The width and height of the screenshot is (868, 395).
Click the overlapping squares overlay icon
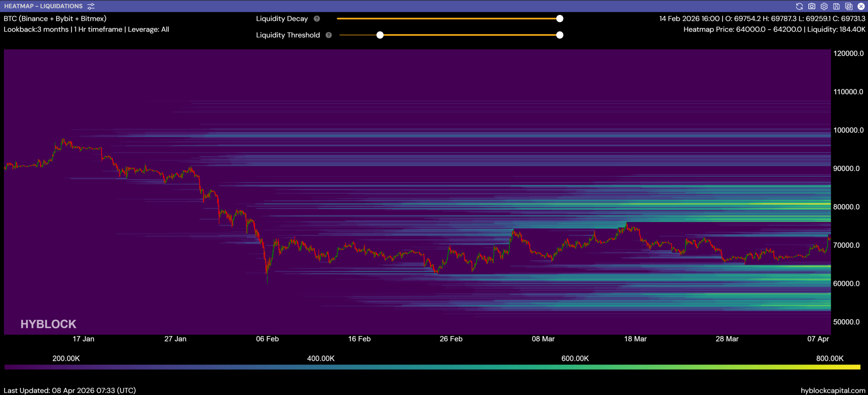tap(849, 6)
